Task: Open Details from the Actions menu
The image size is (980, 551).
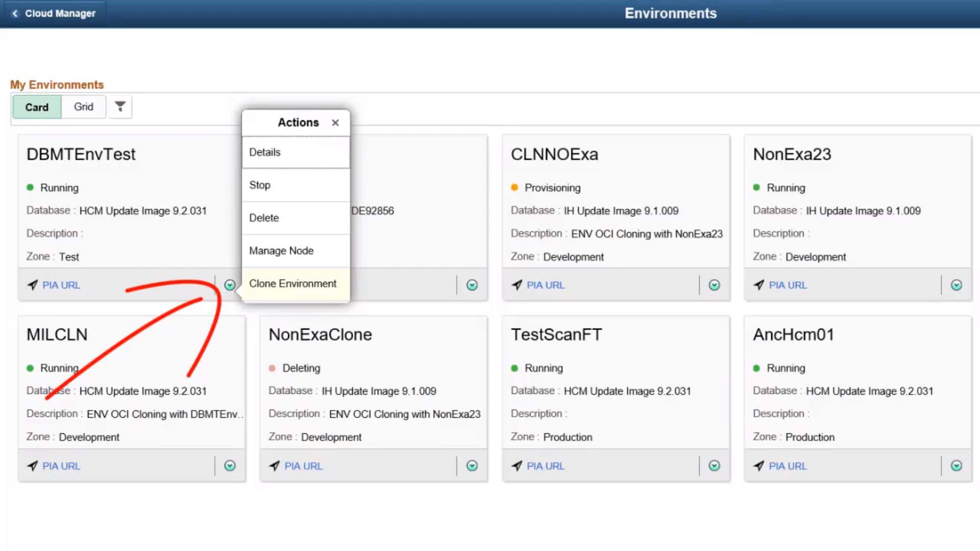Action: click(x=264, y=152)
